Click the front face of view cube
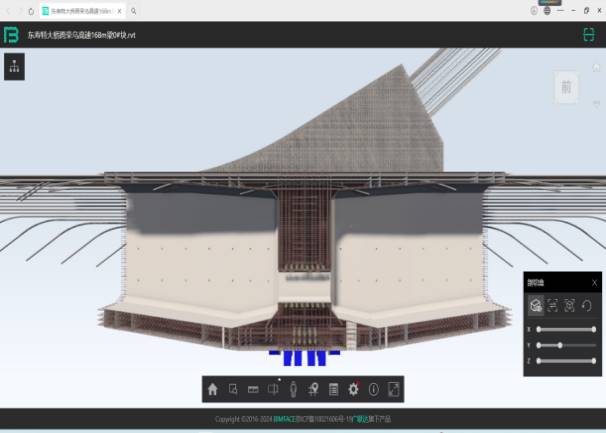The image size is (606, 433). click(x=567, y=88)
